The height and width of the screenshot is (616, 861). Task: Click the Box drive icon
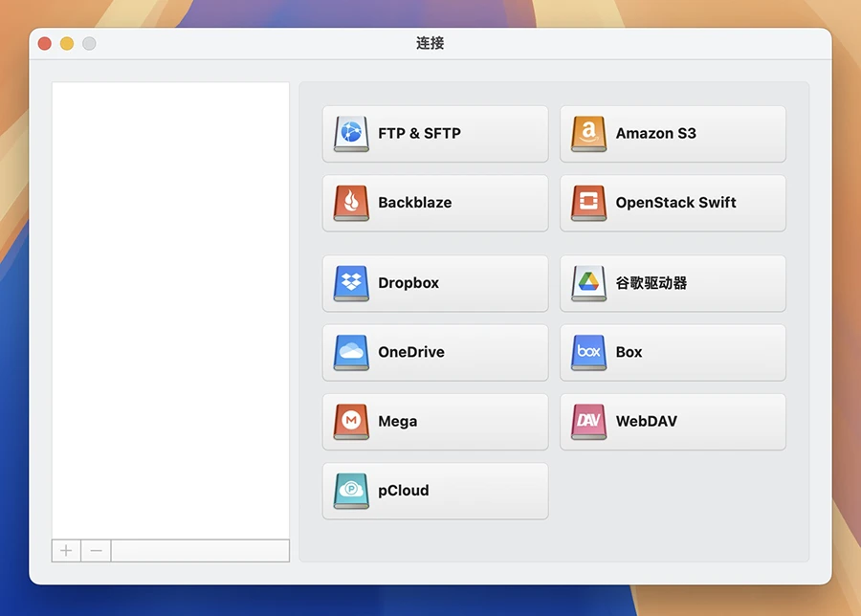pos(588,352)
